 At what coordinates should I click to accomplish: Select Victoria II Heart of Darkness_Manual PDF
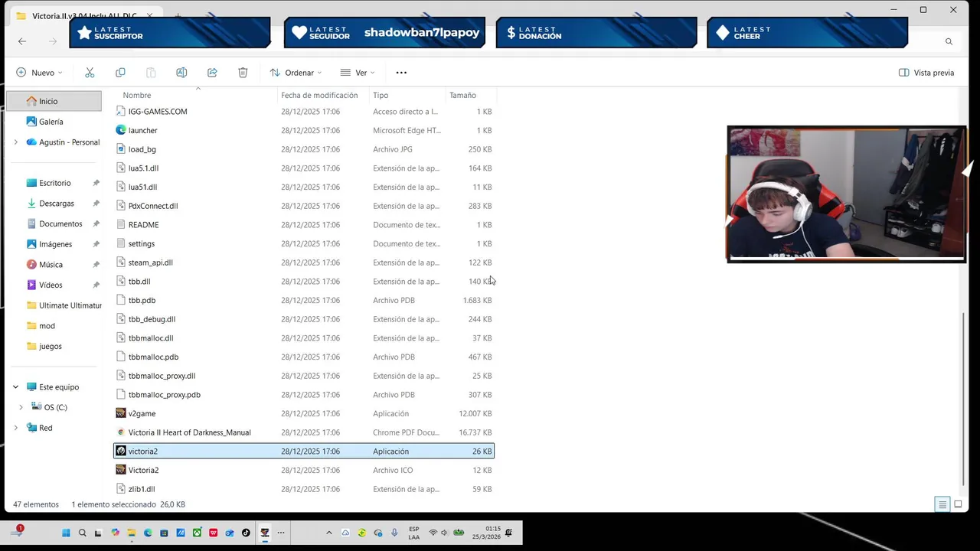pos(304,432)
